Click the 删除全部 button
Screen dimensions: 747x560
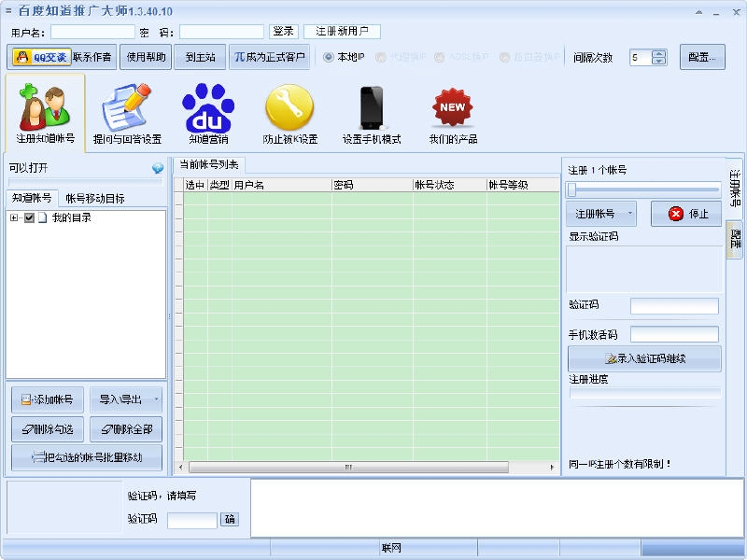[126, 429]
